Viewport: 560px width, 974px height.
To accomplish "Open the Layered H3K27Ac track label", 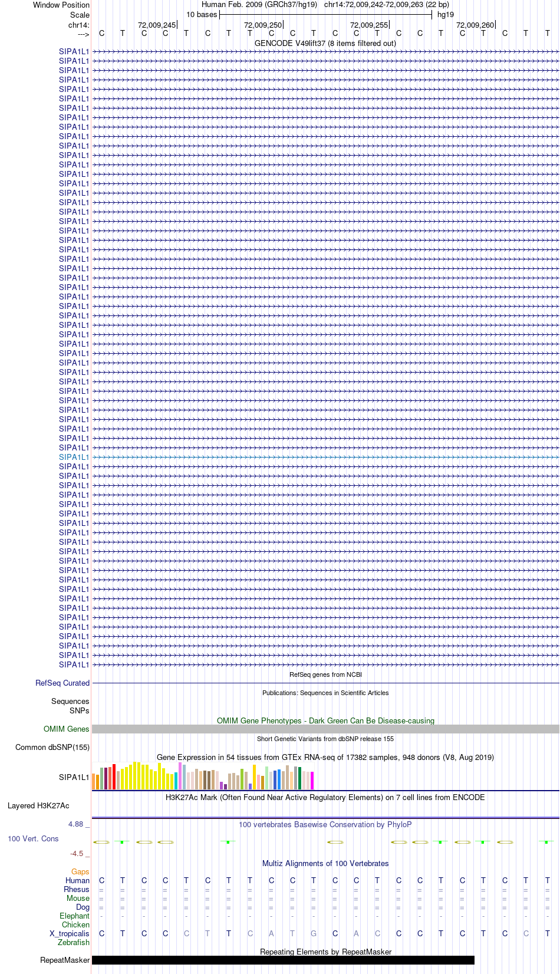I will [x=38, y=805].
